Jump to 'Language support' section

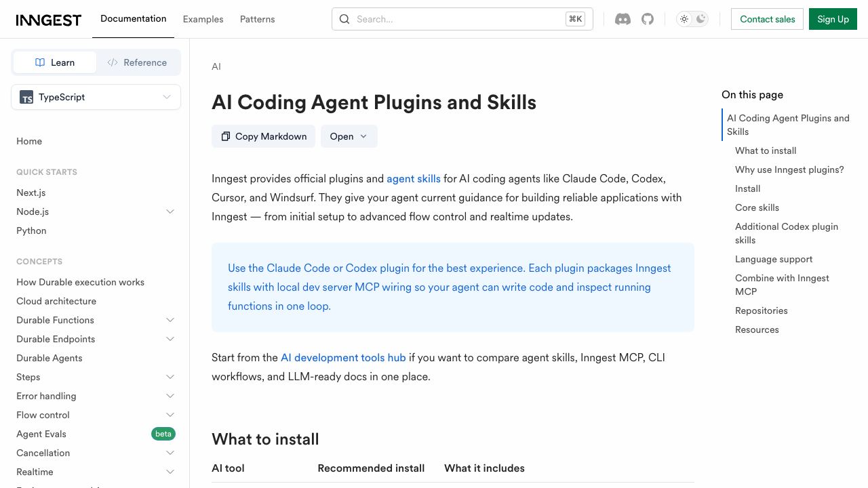coord(774,259)
